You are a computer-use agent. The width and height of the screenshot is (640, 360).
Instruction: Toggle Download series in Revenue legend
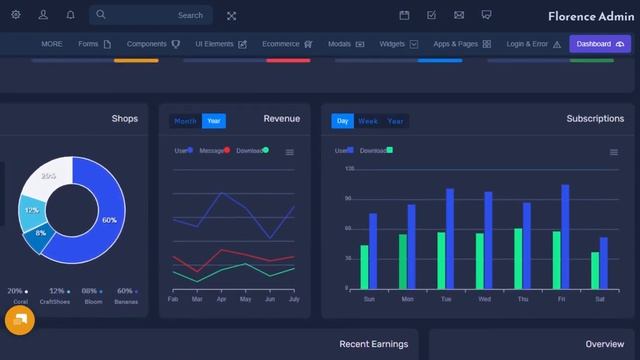click(x=253, y=151)
